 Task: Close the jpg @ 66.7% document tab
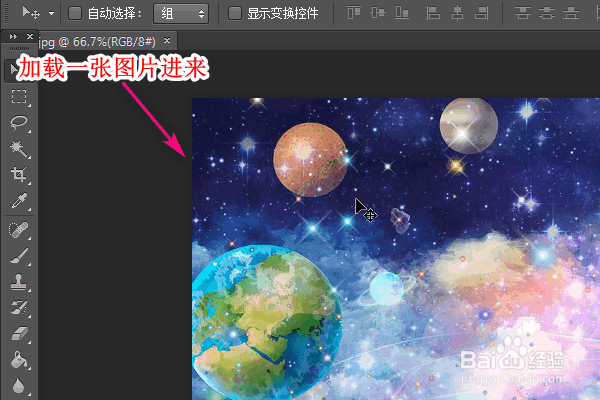pyautogui.click(x=167, y=40)
